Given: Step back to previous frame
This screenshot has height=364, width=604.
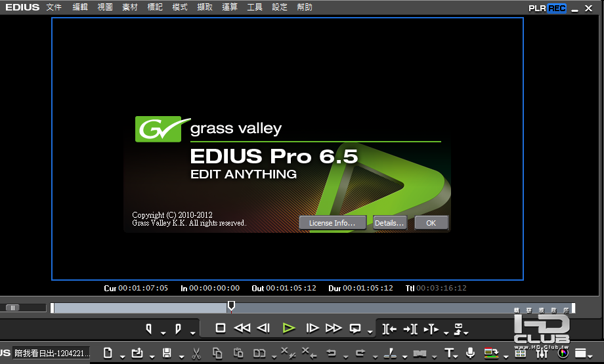Looking at the screenshot, I should 263,328.
